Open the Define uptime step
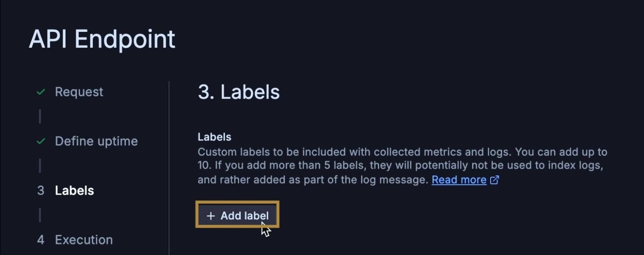Screen dimensions: 644x255 (96, 141)
